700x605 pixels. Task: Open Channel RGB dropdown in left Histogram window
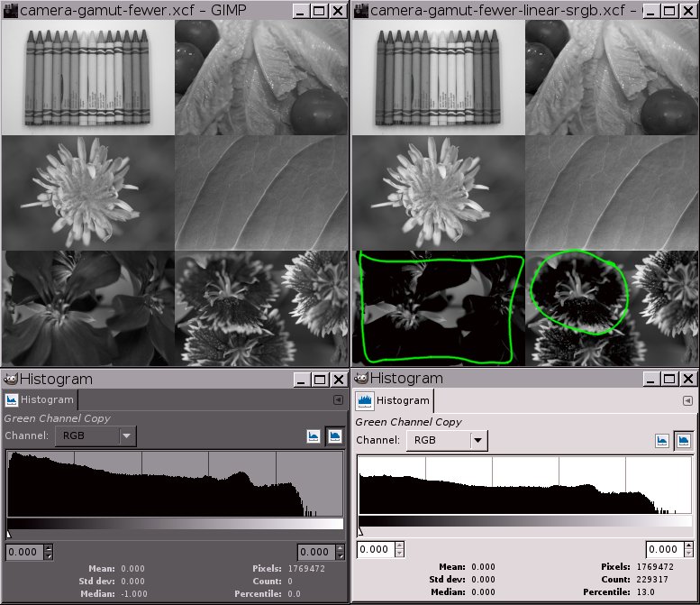95,435
